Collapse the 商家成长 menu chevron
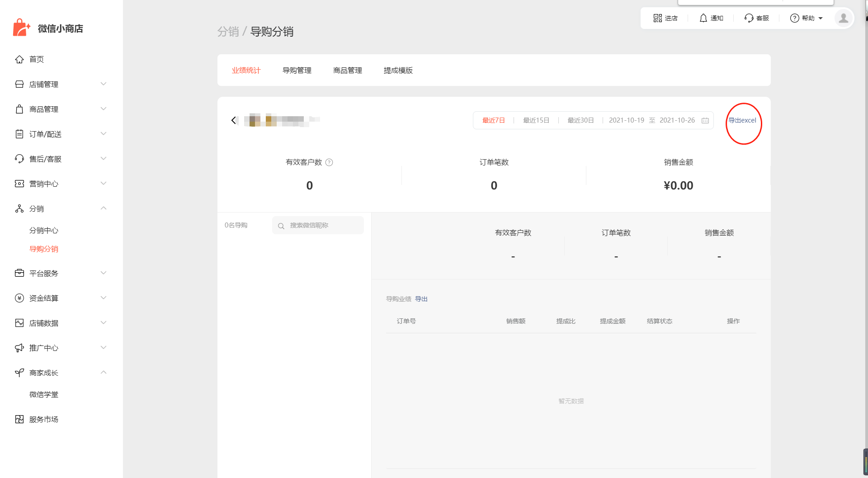This screenshot has width=868, height=478. [104, 373]
